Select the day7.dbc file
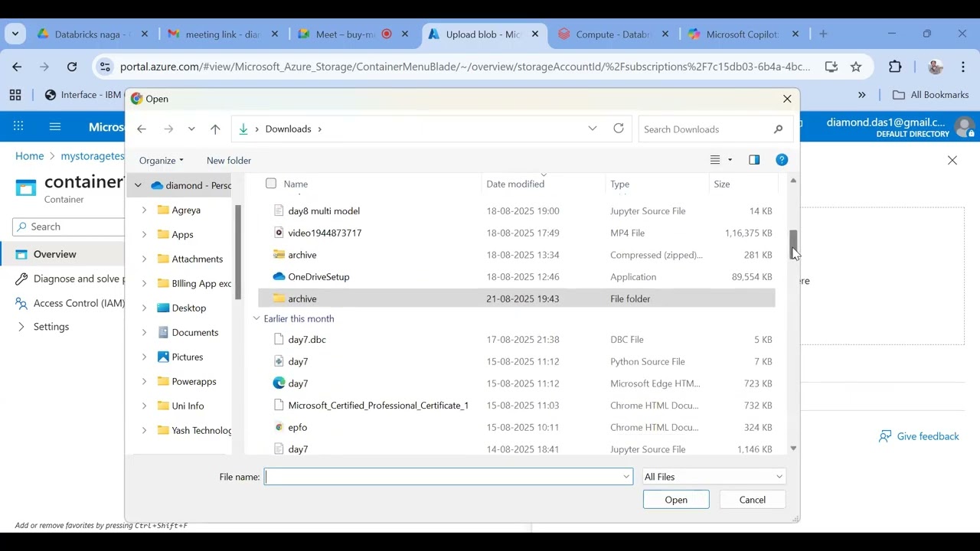The width and height of the screenshot is (980, 551). (517, 339)
